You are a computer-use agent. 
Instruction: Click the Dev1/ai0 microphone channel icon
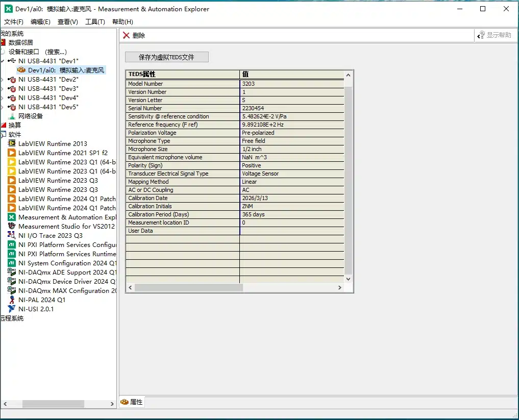tap(21, 70)
